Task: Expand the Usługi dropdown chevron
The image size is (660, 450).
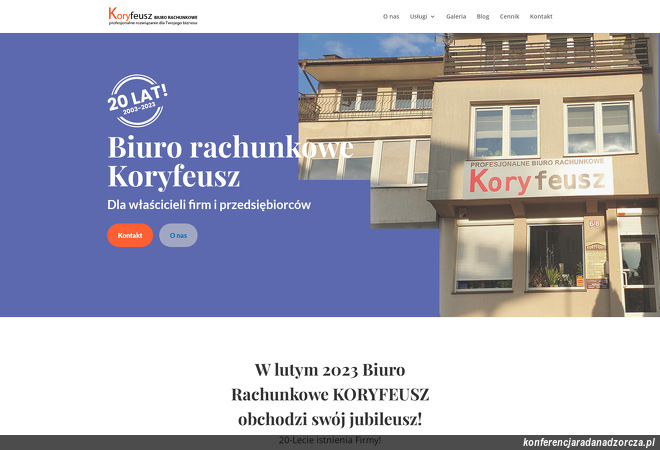Action: click(x=432, y=17)
